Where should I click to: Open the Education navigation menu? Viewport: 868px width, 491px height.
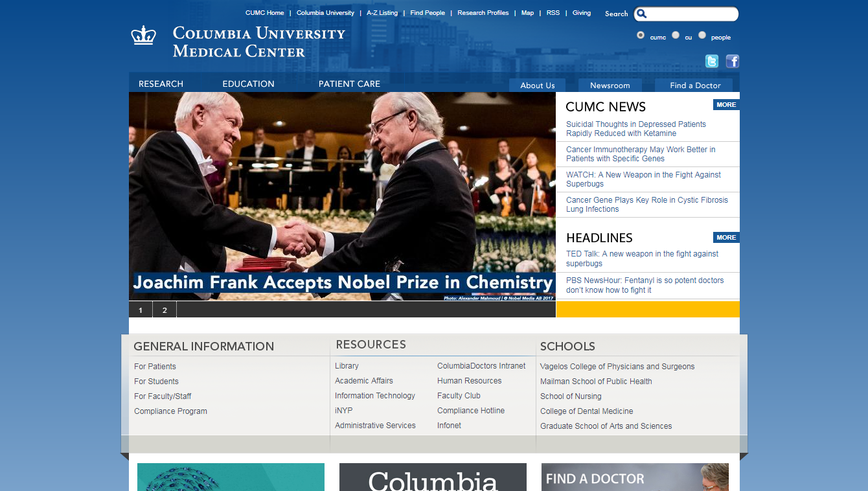point(249,84)
